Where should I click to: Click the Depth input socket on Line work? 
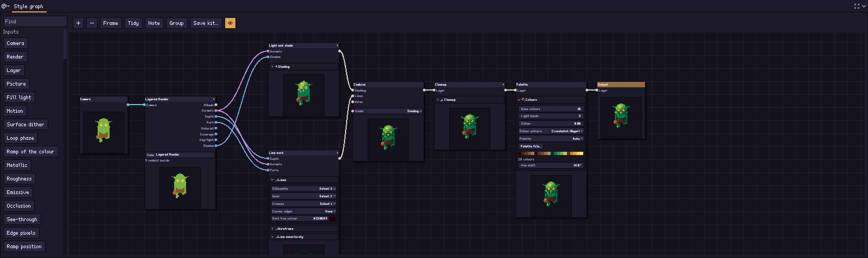(268, 158)
